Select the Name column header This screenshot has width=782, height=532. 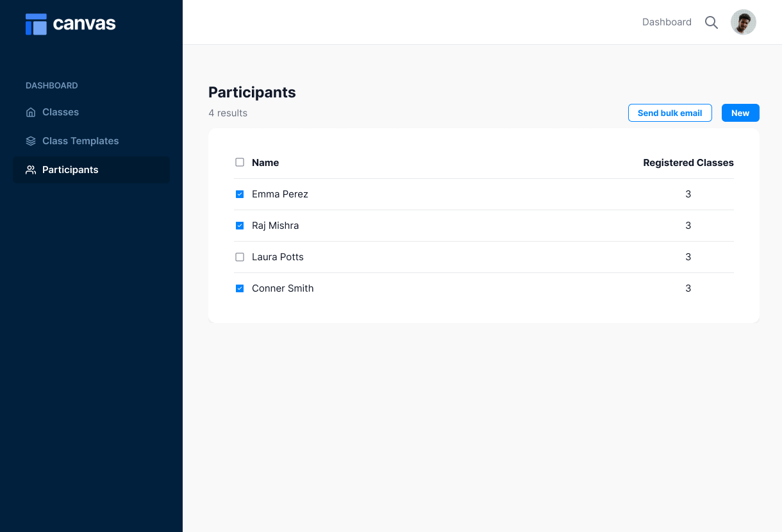265,162
